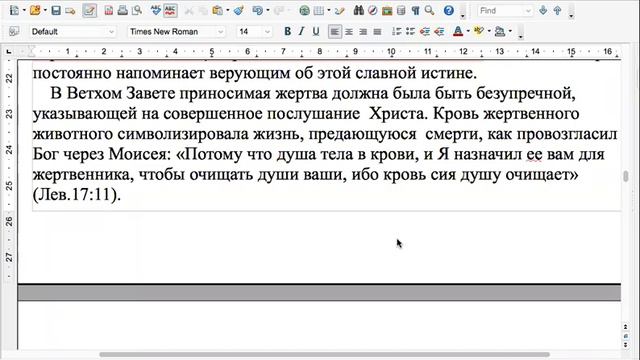640x360 pixels.
Task: Open the Highlighting color palette arrow
Action: point(489,31)
